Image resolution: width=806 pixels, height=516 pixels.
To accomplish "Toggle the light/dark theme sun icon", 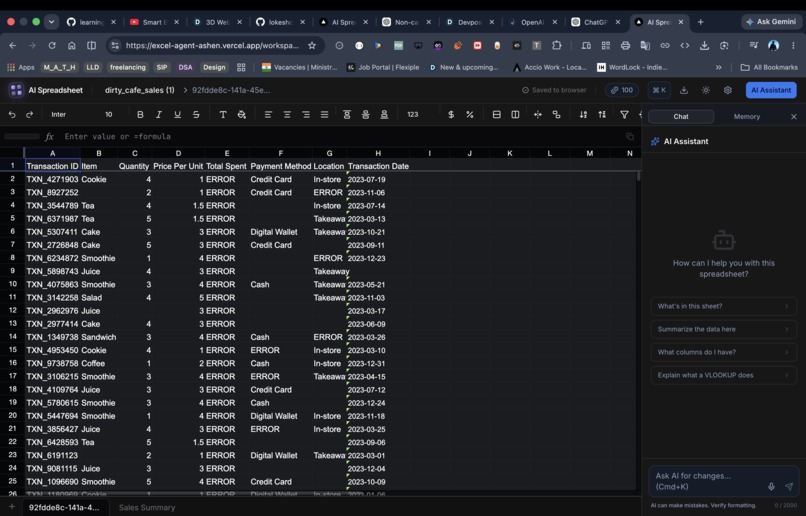I will 706,90.
